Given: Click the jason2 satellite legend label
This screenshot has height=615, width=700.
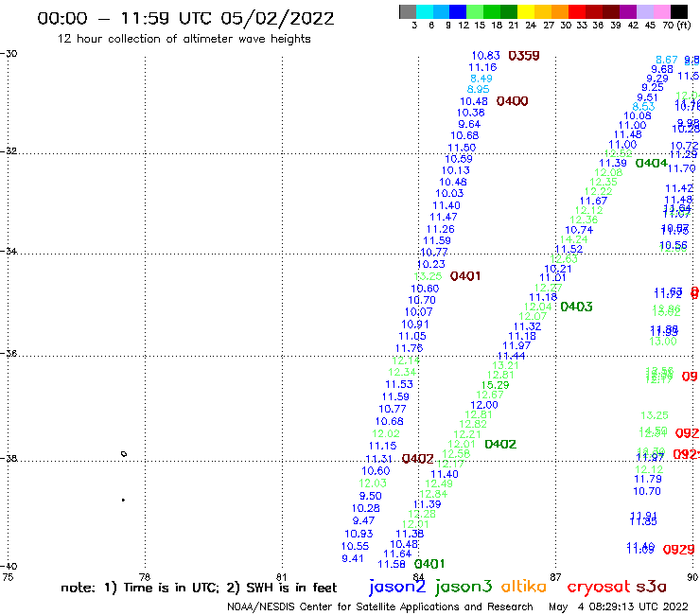Looking at the screenshot, I should coord(397,587).
